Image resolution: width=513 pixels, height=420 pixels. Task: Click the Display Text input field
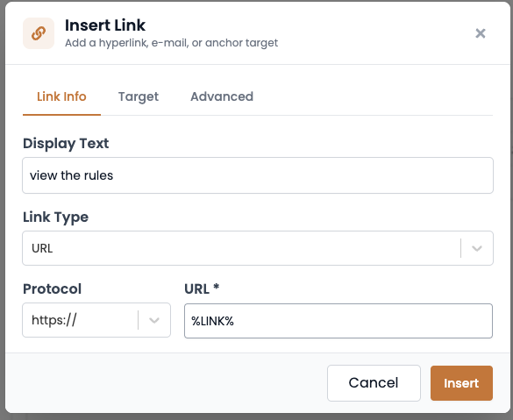click(258, 175)
